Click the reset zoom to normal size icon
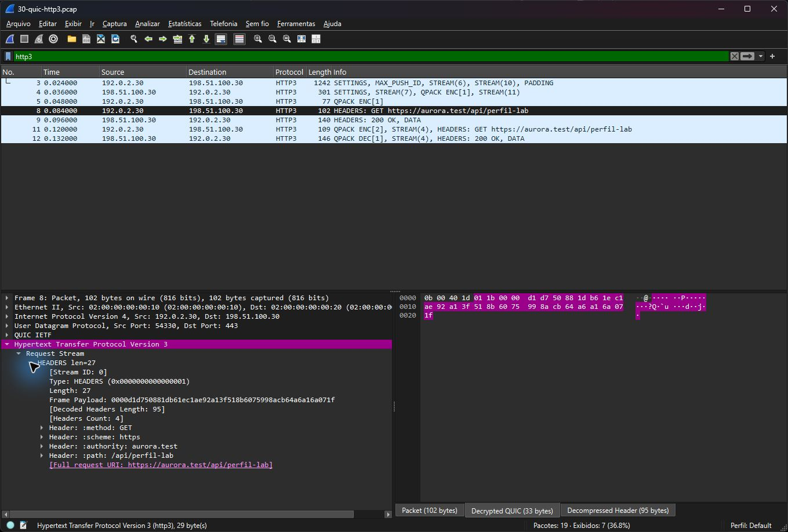788x532 pixels. 287,39
